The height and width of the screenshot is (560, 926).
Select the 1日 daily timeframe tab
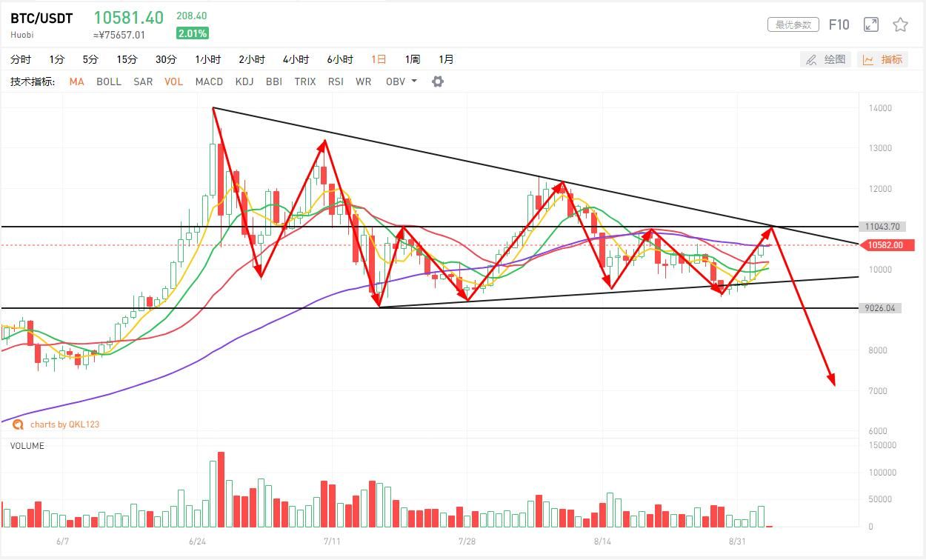pyautogui.click(x=379, y=59)
